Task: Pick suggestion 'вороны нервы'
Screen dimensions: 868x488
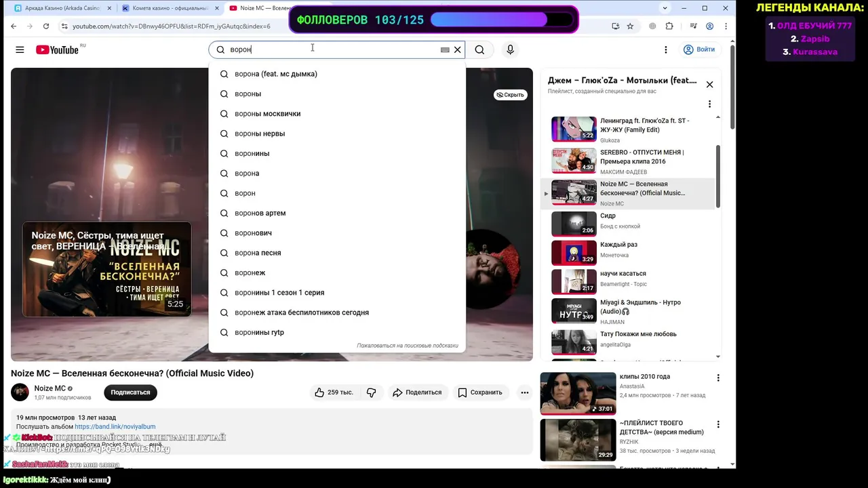Action: (337, 134)
